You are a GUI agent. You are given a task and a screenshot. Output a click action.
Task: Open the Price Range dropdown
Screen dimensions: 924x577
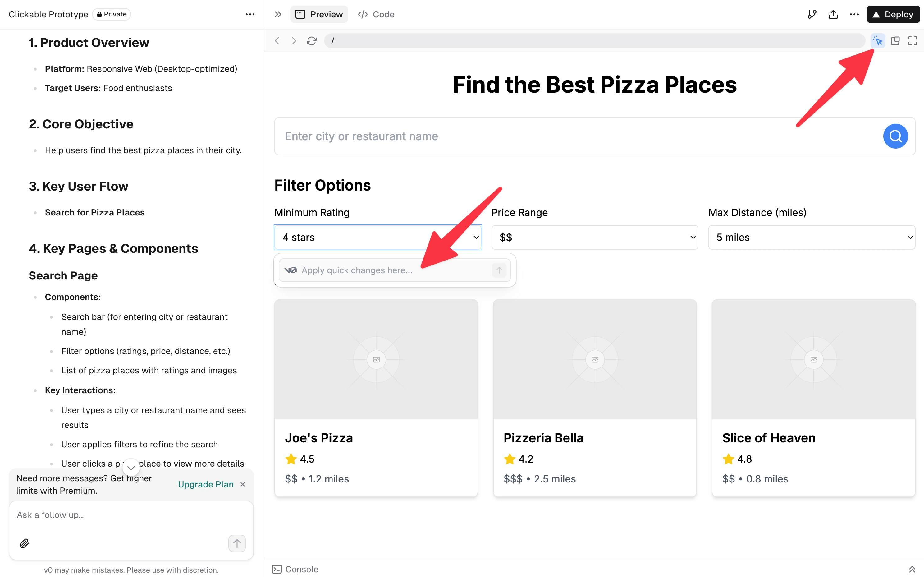595,238
